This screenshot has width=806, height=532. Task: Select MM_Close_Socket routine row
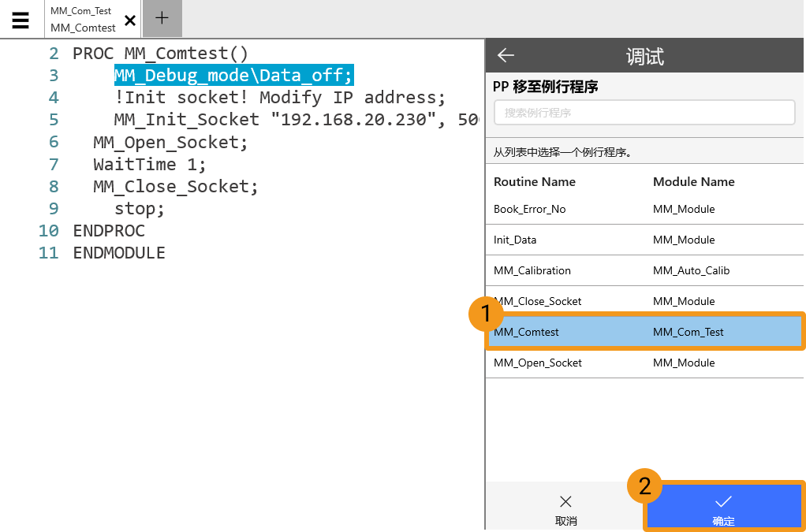tap(644, 301)
